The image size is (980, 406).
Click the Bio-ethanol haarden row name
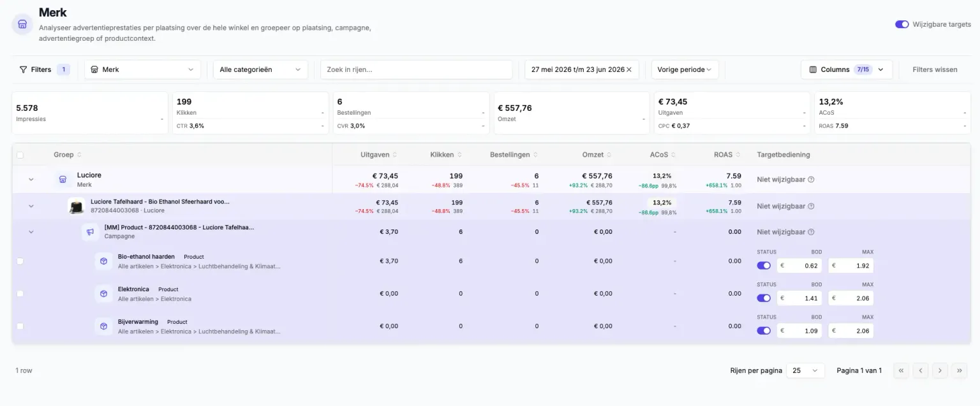pos(146,257)
